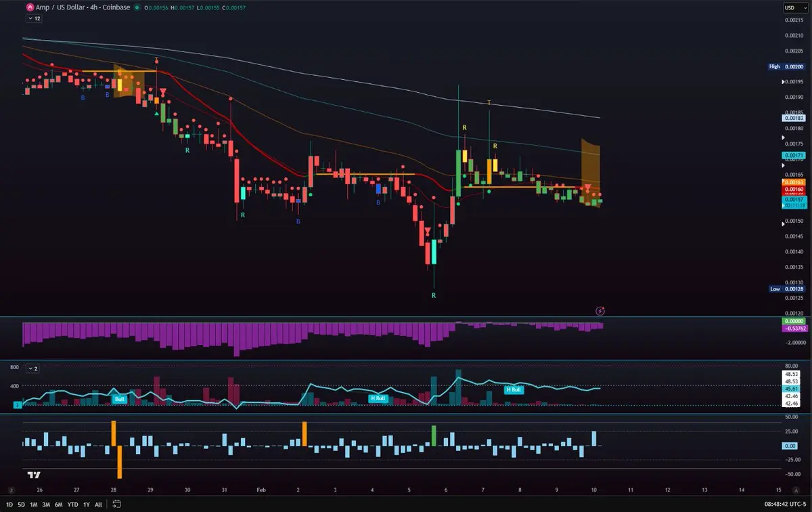The image size is (812, 512).
Task: Click the green R marker at the chart low
Action: (434, 296)
